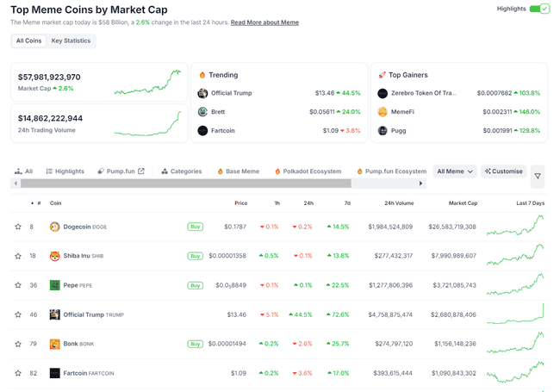
Task: Disable the Highlights toggle switch
Action: tap(538, 9)
